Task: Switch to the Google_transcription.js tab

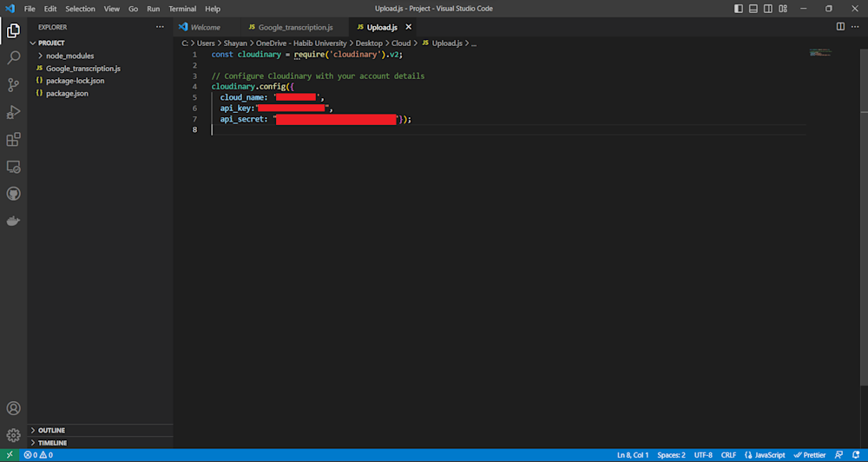Action: coord(295,27)
